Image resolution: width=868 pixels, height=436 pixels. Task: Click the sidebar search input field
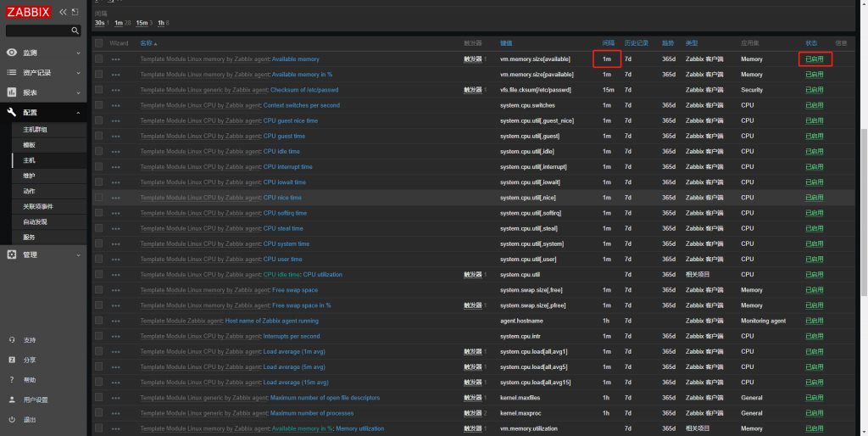pos(39,31)
